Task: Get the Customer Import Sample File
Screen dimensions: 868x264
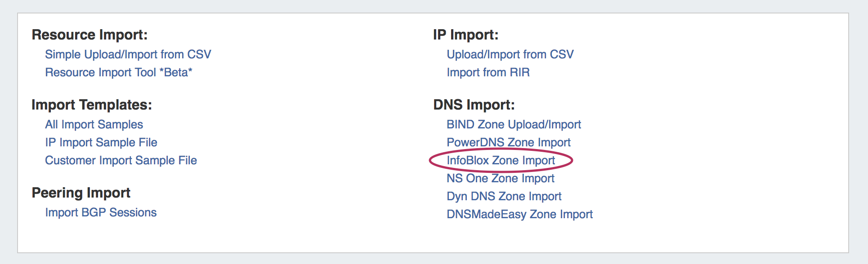Action: [x=121, y=160]
